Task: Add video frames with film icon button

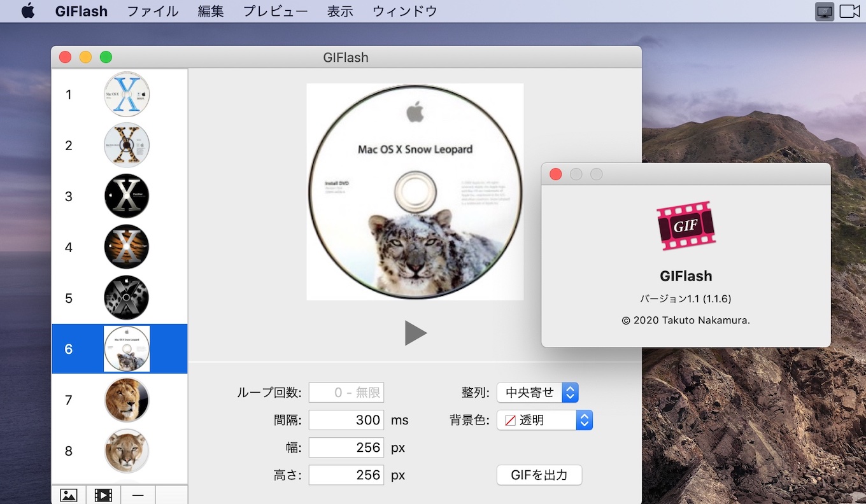Action: tap(103, 495)
